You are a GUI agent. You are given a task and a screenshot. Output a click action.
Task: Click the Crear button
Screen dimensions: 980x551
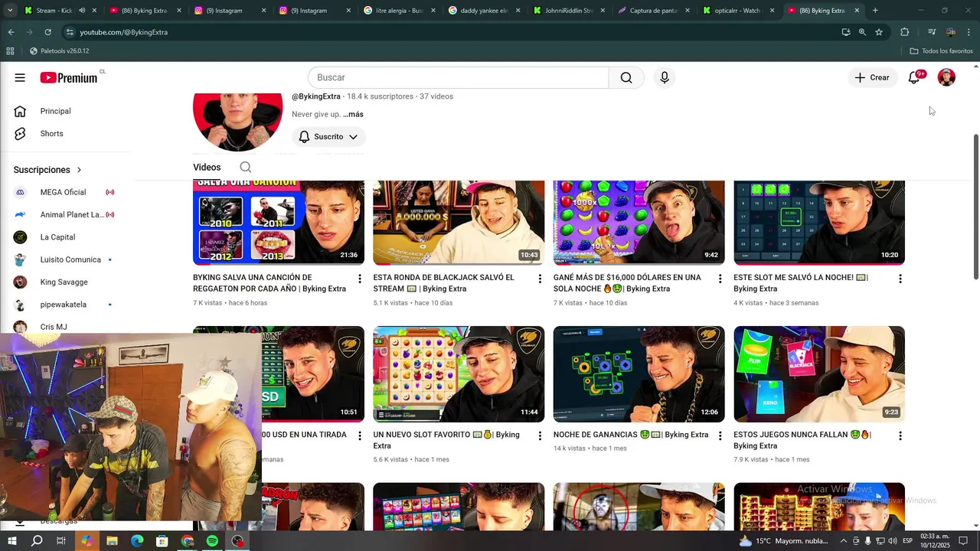coord(873,77)
